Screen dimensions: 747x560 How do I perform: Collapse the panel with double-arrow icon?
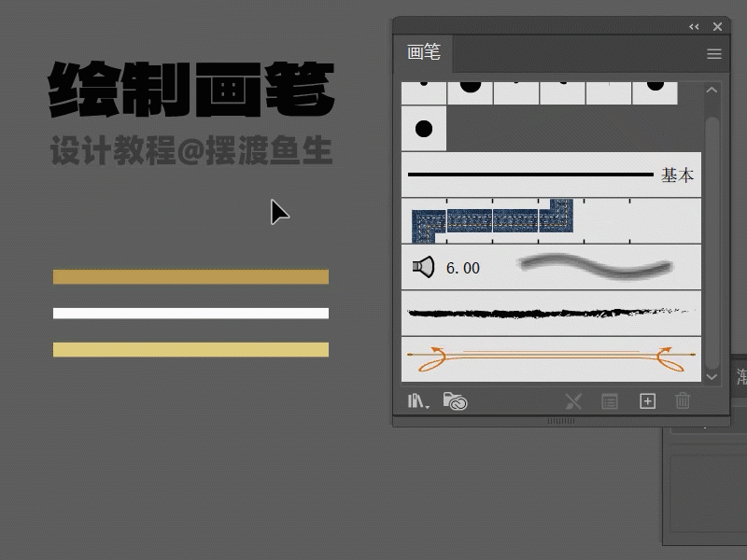pos(694,27)
